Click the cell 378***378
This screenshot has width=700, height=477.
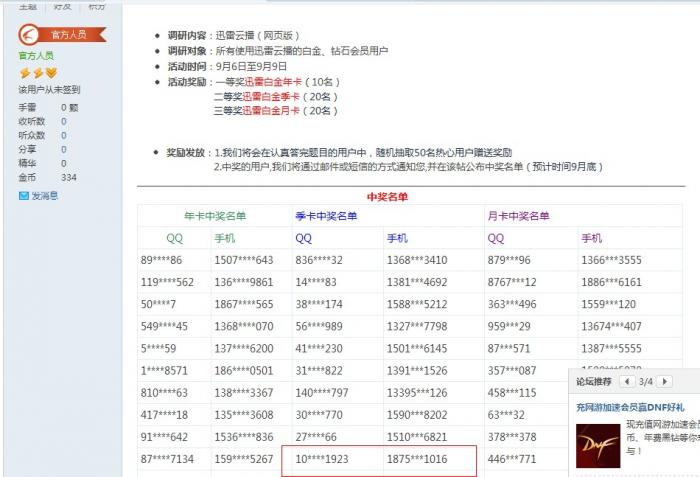512,437
